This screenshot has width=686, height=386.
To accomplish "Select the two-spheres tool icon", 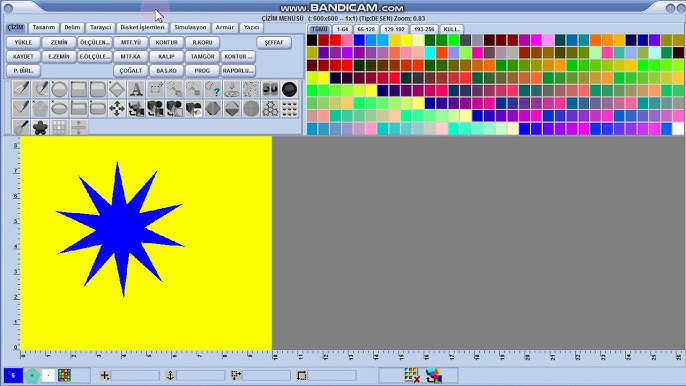I will (x=270, y=89).
